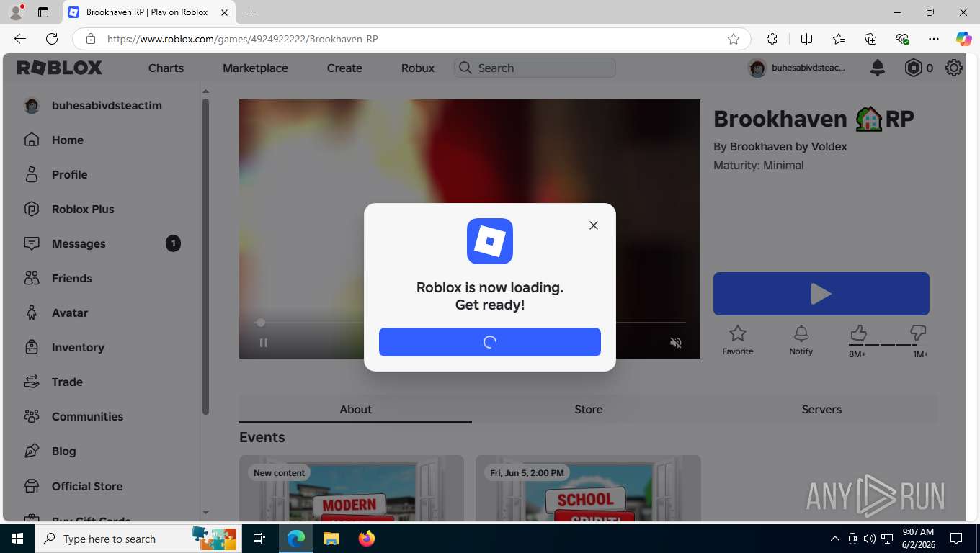
Task: Click the address bar URL
Action: click(242, 39)
